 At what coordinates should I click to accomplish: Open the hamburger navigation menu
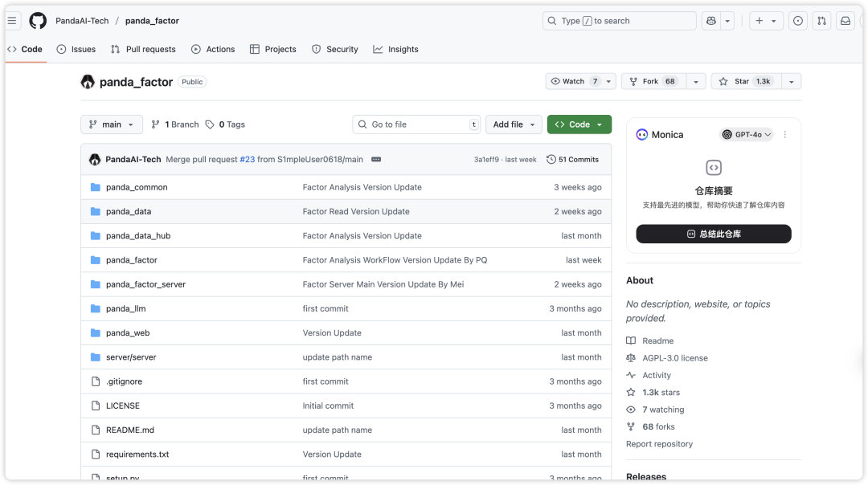coord(12,21)
